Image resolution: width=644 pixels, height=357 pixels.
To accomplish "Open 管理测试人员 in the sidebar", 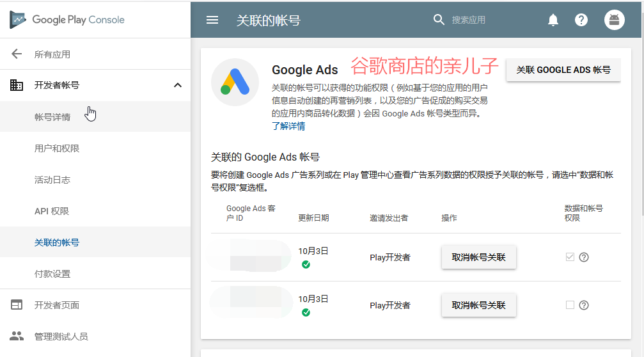I will 61,337.
